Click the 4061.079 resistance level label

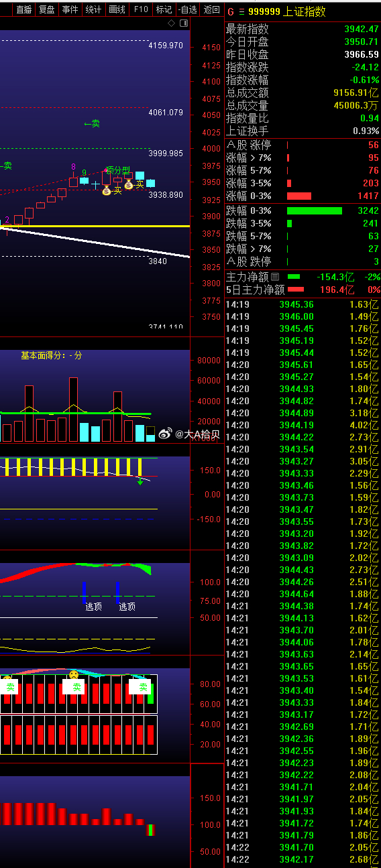[x=166, y=113]
